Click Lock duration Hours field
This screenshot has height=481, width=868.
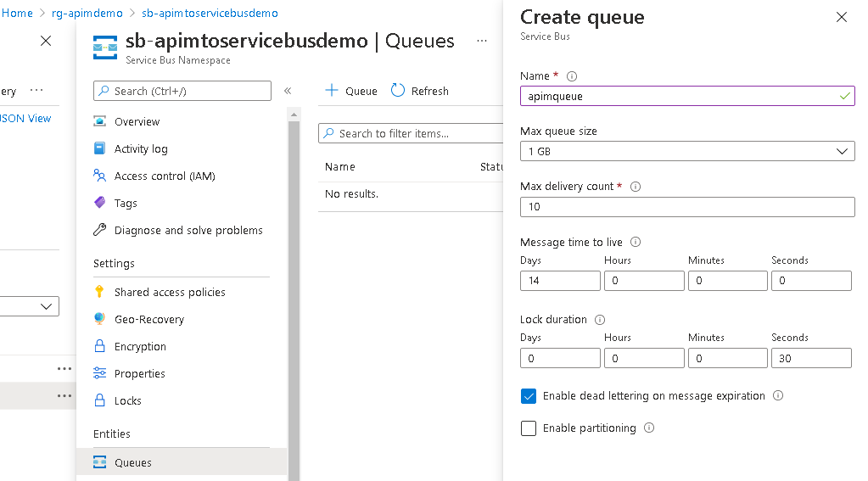[644, 358]
